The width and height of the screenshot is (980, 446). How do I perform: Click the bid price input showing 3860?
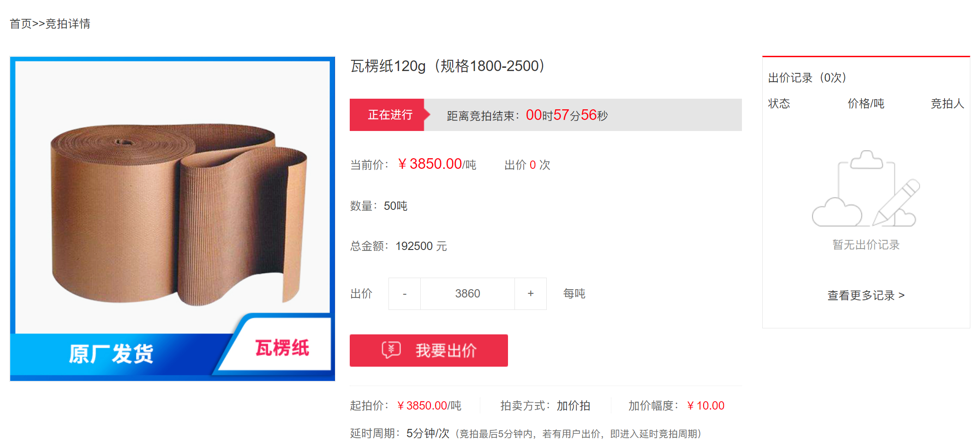(467, 294)
